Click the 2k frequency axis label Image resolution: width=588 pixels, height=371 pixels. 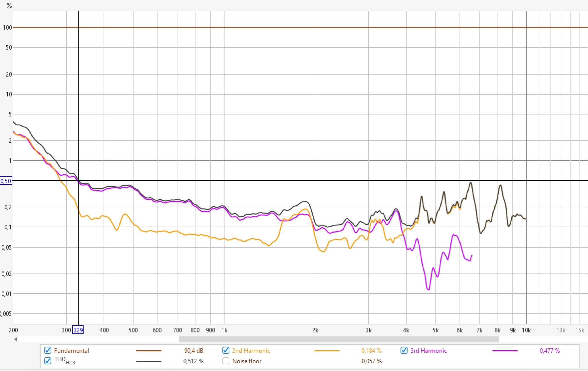pyautogui.click(x=315, y=330)
